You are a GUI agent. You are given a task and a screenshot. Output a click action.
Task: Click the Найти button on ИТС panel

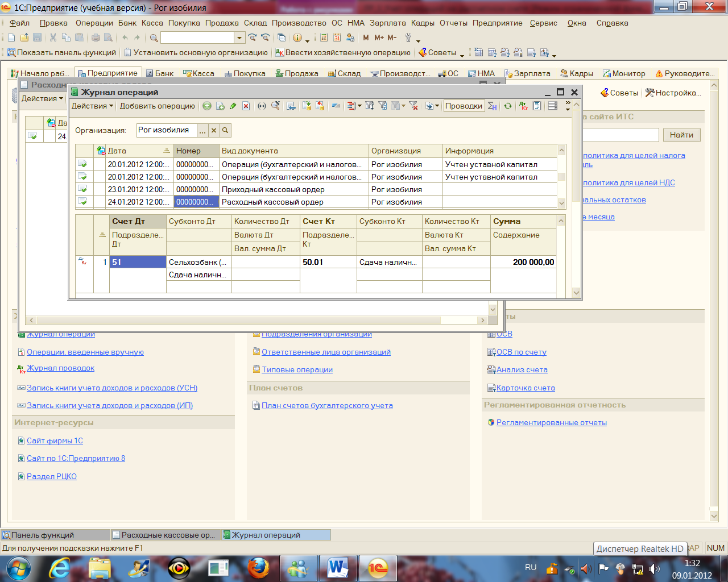tap(681, 135)
